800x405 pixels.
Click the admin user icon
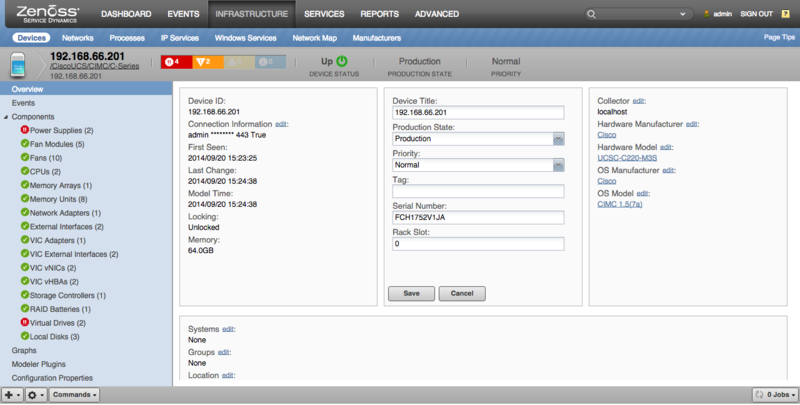point(707,14)
